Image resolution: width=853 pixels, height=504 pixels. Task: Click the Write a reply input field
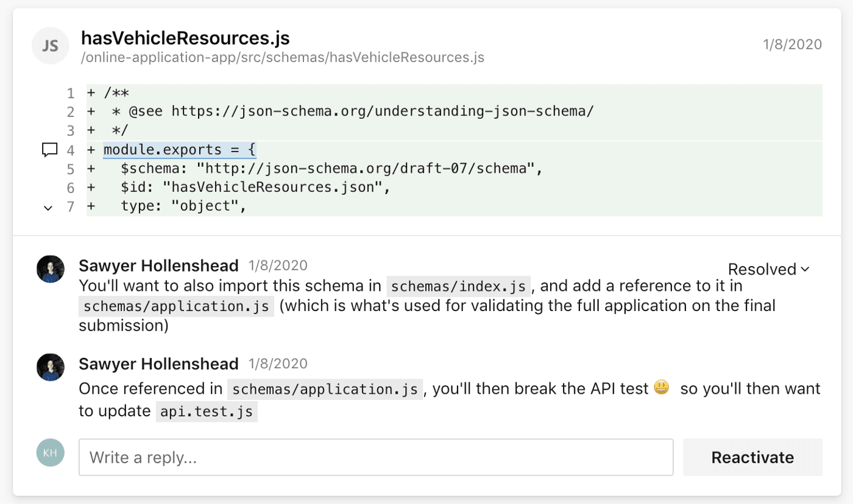tap(376, 457)
